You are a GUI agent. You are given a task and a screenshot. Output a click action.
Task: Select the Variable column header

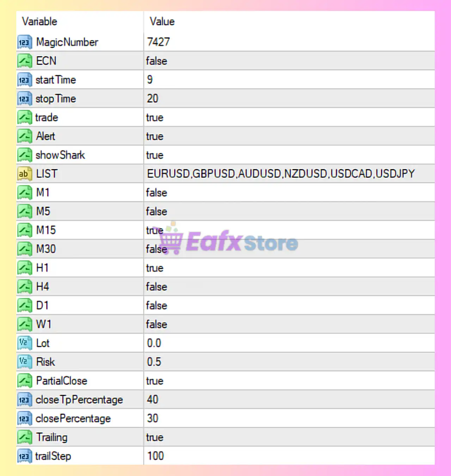tap(39, 21)
